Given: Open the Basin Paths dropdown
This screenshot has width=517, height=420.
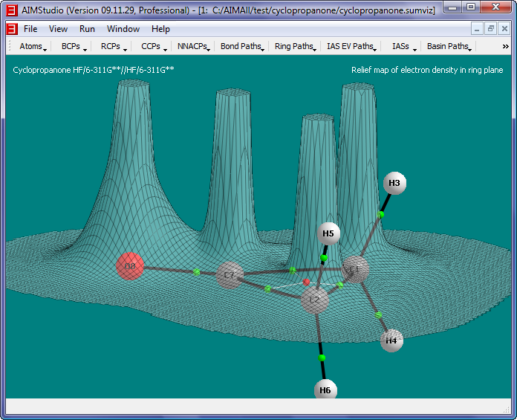Looking at the screenshot, I should click(449, 46).
